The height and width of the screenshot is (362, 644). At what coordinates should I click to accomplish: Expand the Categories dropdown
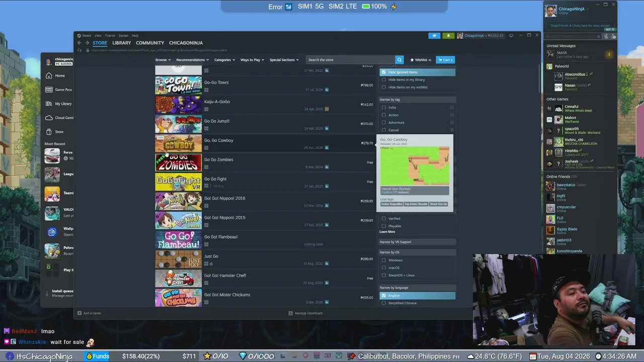[x=224, y=60]
